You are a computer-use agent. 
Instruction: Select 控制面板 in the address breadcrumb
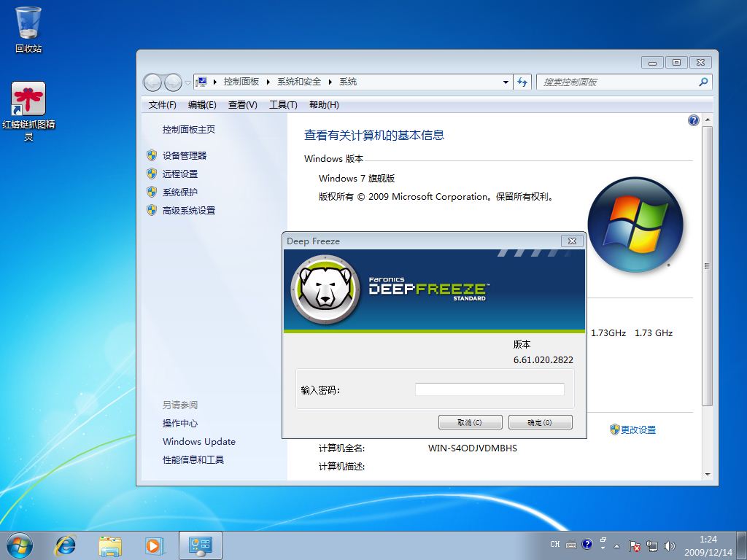(x=241, y=82)
